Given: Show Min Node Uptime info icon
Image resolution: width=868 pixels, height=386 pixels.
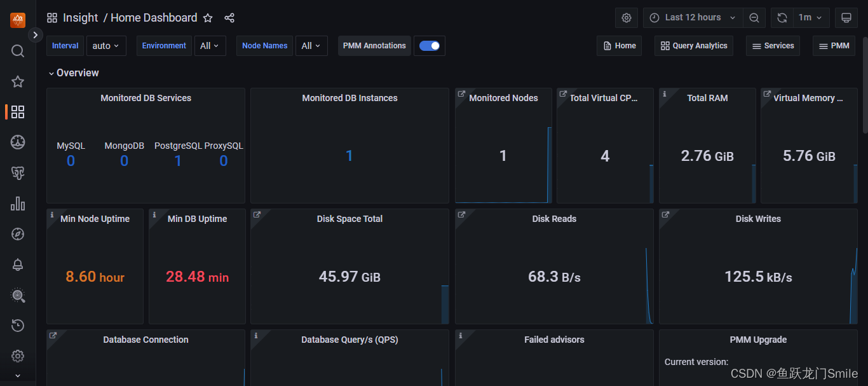Looking at the screenshot, I should pos(52,215).
